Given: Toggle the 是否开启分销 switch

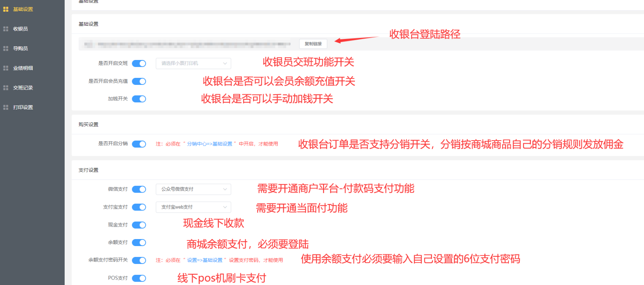Looking at the screenshot, I should (x=139, y=144).
